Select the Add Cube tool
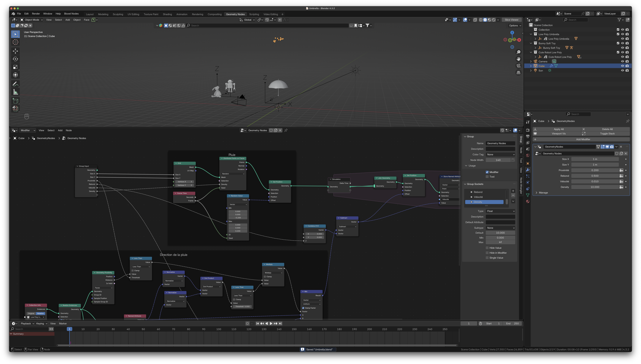This screenshot has width=641, height=364. (15, 101)
